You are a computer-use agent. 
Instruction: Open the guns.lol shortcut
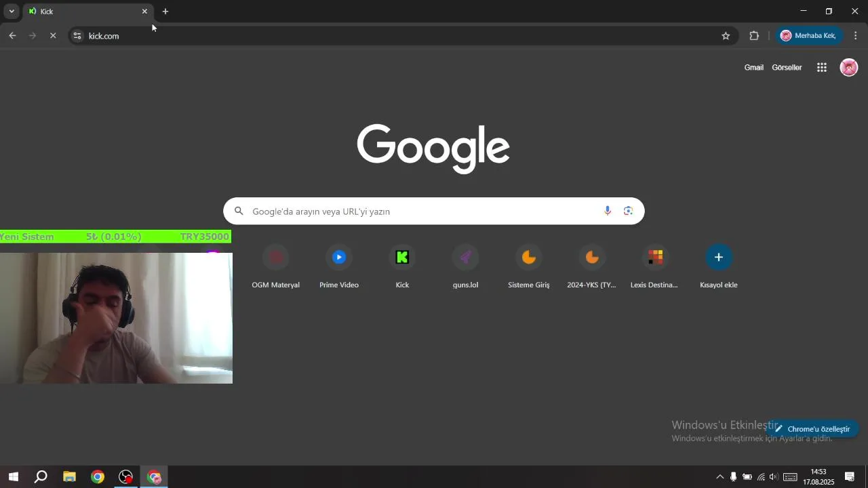pyautogui.click(x=465, y=268)
